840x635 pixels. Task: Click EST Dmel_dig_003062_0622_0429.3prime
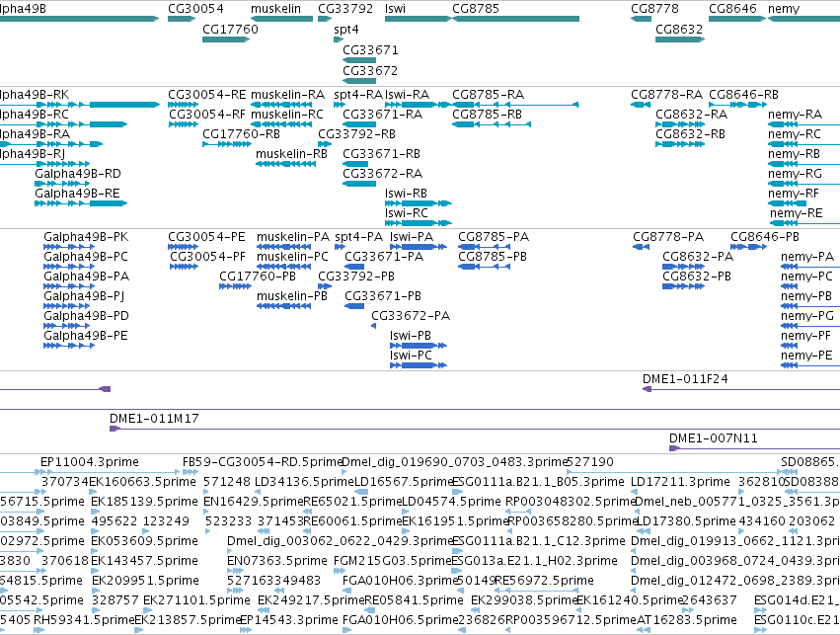pyautogui.click(x=341, y=541)
